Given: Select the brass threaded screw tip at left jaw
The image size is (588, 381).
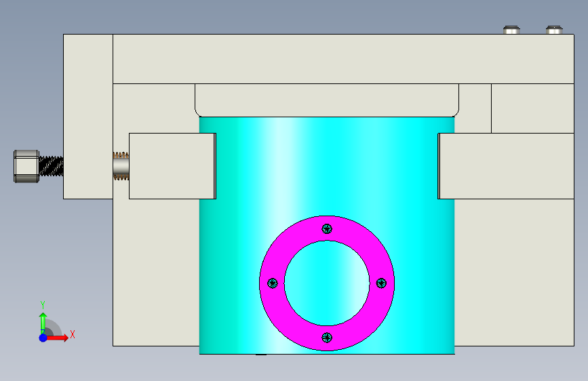Looking at the screenshot, I should (x=121, y=166).
